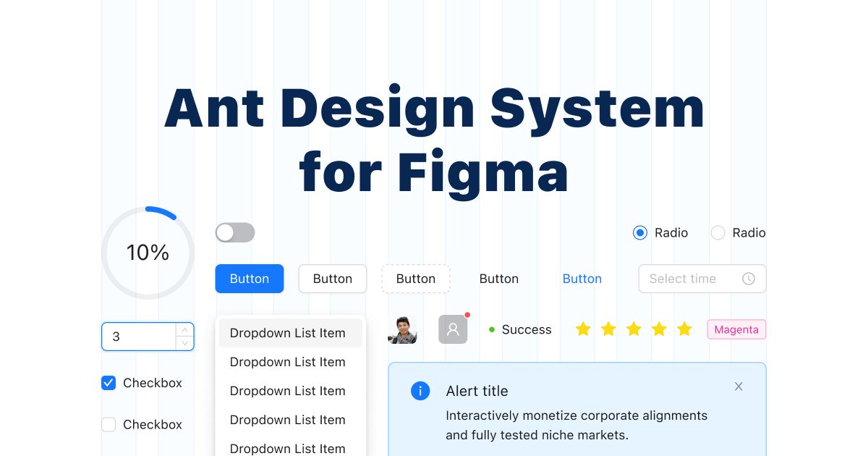The image size is (868, 456).
Task: Uncheck the checked Checkbox
Action: (109, 383)
